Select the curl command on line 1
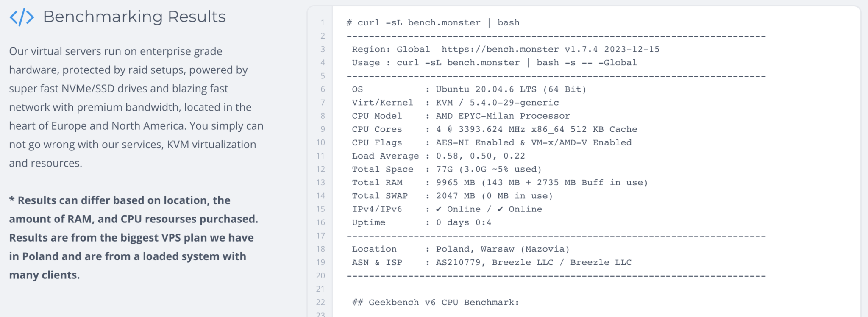The height and width of the screenshot is (317, 868). tap(433, 22)
